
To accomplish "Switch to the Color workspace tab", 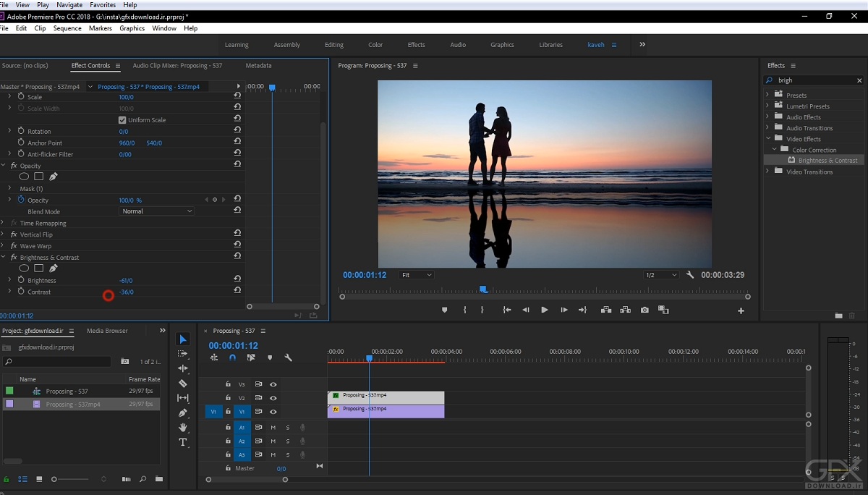I will [375, 45].
